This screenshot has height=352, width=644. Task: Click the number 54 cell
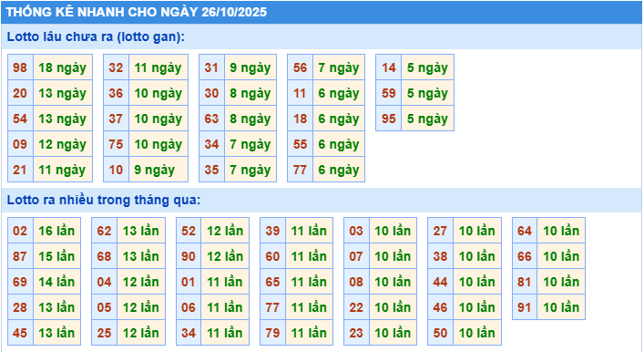coord(20,119)
